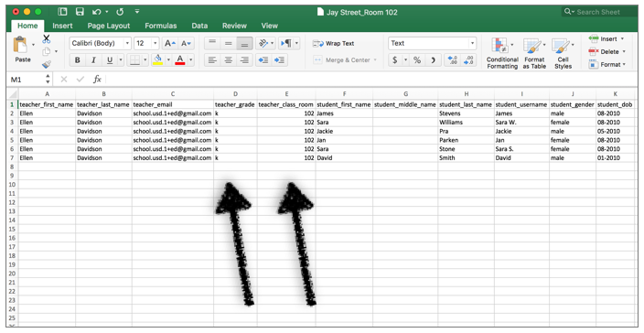Click the Redo arrow icon
This screenshot has height=333, width=644.
coord(120,12)
